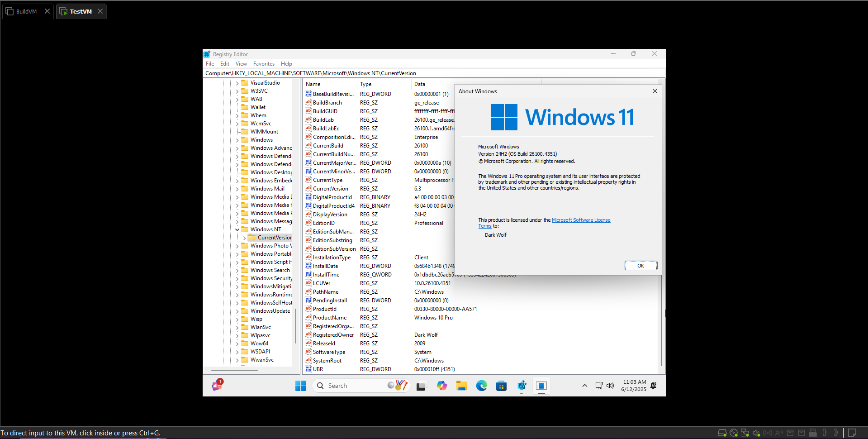Show hidden tray icons chevron
This screenshot has width=868, height=439.
[x=584, y=386]
